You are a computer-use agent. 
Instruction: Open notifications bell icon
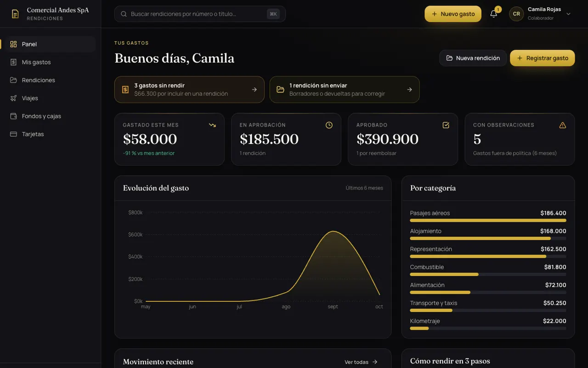[494, 14]
